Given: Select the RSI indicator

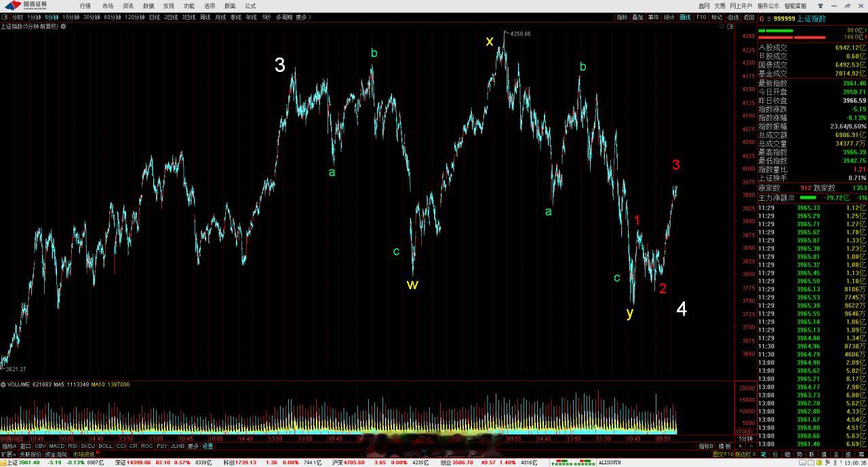Looking at the screenshot, I should (x=73, y=446).
